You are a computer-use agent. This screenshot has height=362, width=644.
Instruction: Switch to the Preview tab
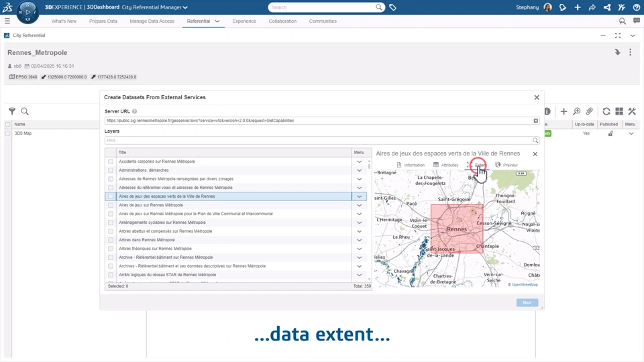click(x=506, y=165)
